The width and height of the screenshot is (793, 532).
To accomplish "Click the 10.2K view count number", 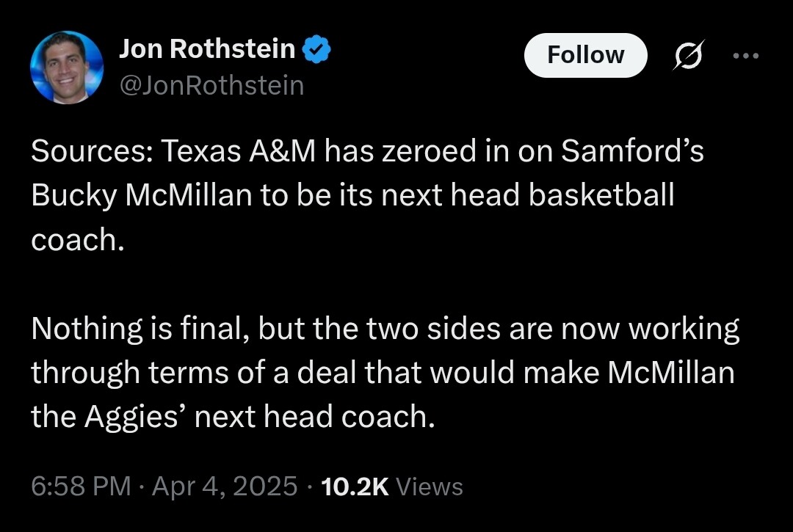I will point(355,487).
